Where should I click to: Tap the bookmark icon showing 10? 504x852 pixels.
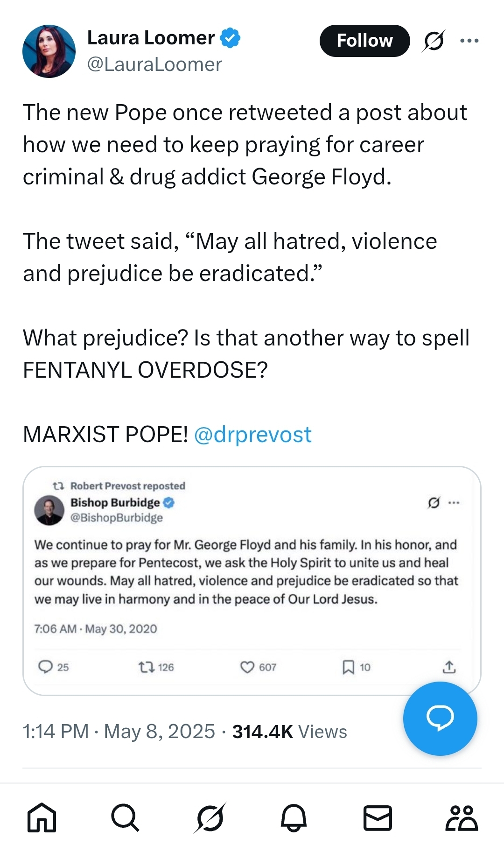pyautogui.click(x=348, y=667)
